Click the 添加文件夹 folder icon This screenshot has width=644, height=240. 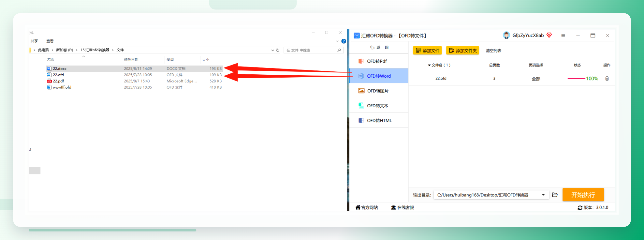click(451, 51)
